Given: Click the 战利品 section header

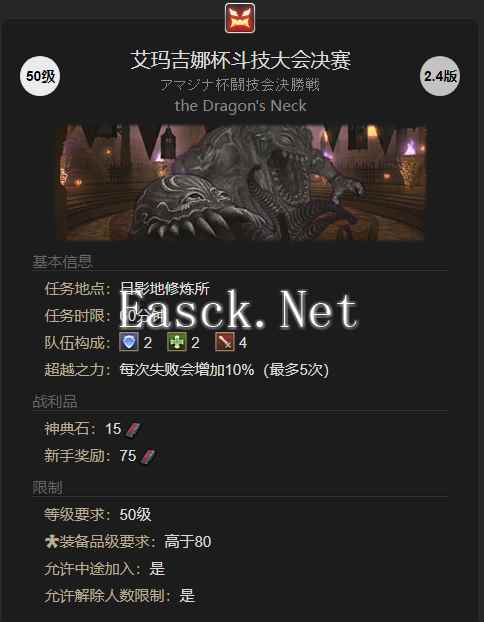Looking at the screenshot, I should point(55,401).
